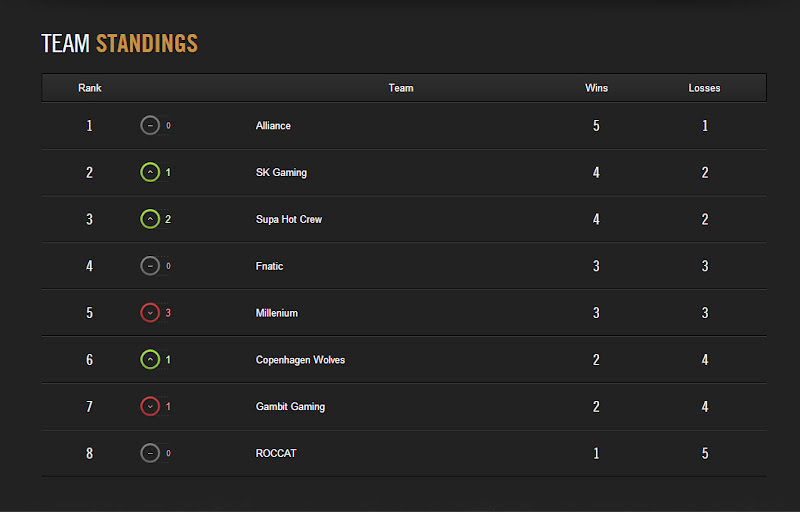Click Millenium's red down-arrow icon
The height and width of the screenshot is (512, 800).
150,313
